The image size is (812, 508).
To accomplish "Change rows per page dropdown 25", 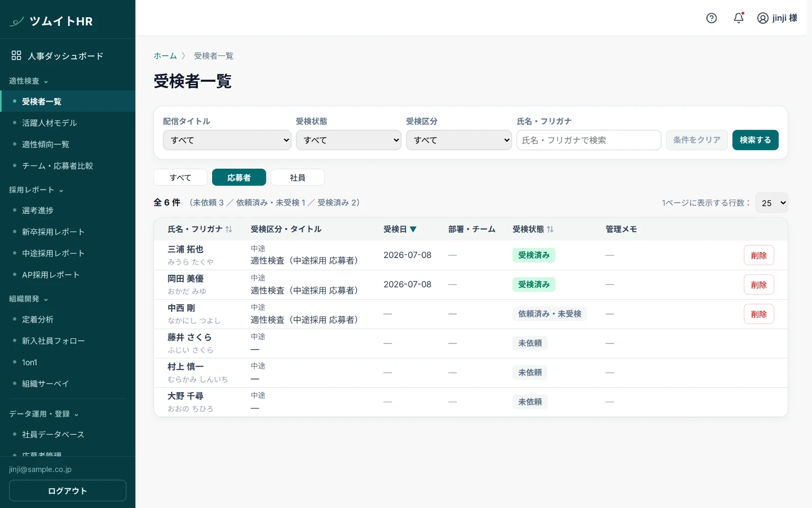I will point(772,203).
